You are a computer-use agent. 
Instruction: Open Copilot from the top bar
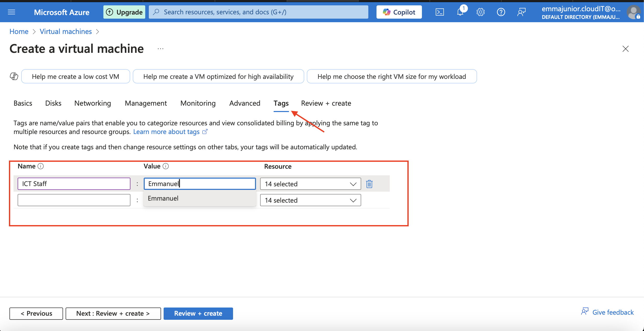(399, 12)
